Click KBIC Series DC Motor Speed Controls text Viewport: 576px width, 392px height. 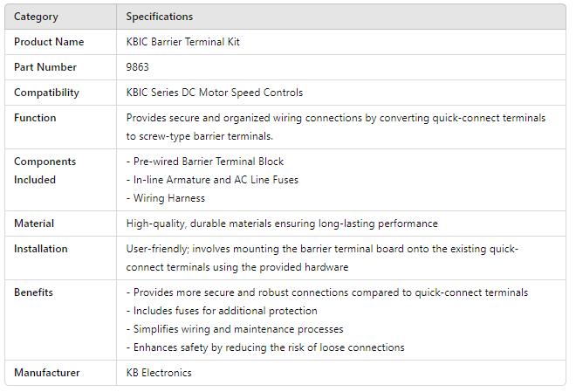(x=215, y=93)
